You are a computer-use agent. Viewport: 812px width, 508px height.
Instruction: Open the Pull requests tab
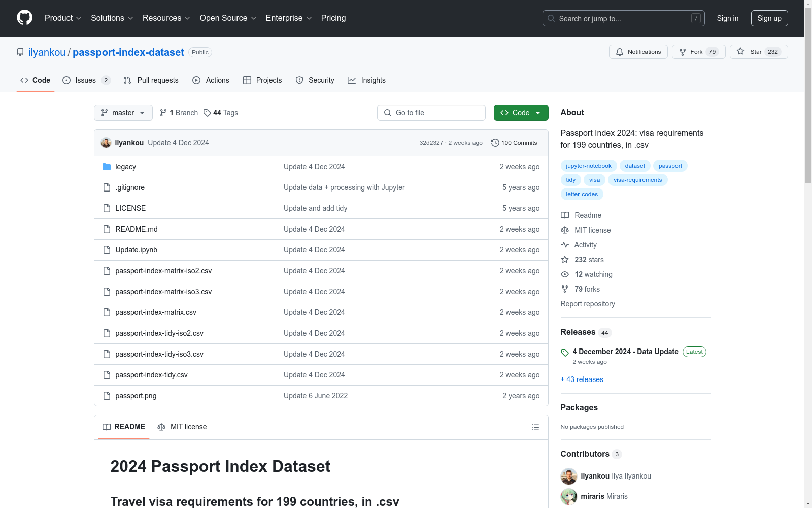(151, 80)
